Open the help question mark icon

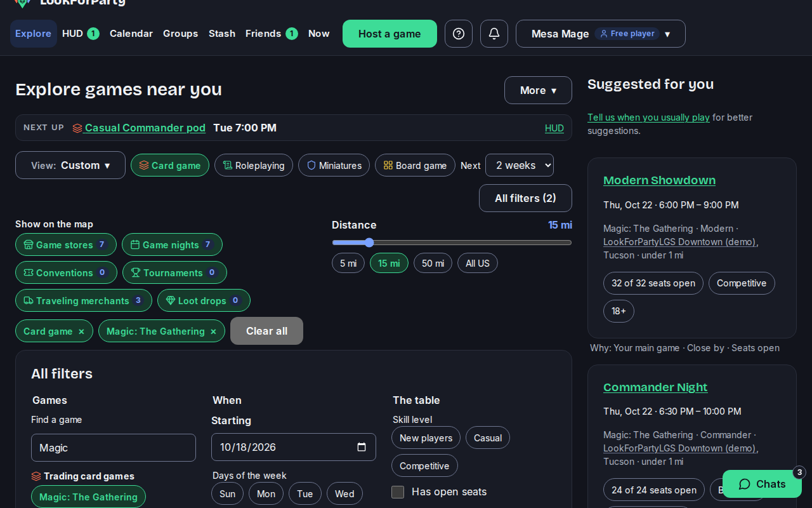(459, 34)
